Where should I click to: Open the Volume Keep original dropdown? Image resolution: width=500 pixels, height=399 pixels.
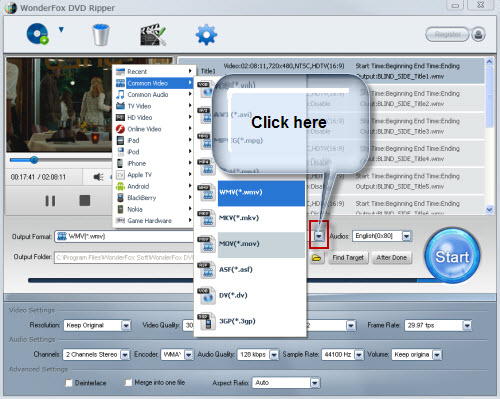[437, 355]
